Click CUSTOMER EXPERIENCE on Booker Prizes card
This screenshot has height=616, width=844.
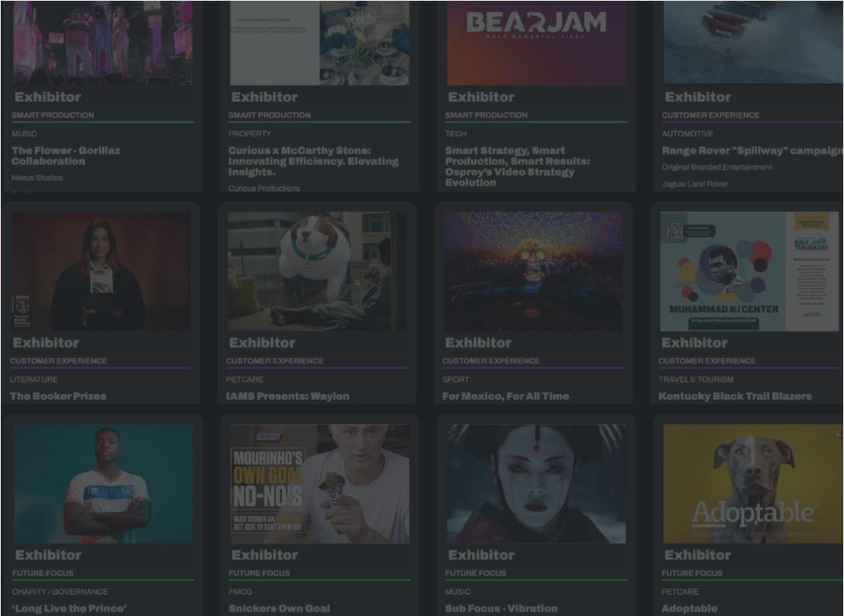click(x=58, y=361)
